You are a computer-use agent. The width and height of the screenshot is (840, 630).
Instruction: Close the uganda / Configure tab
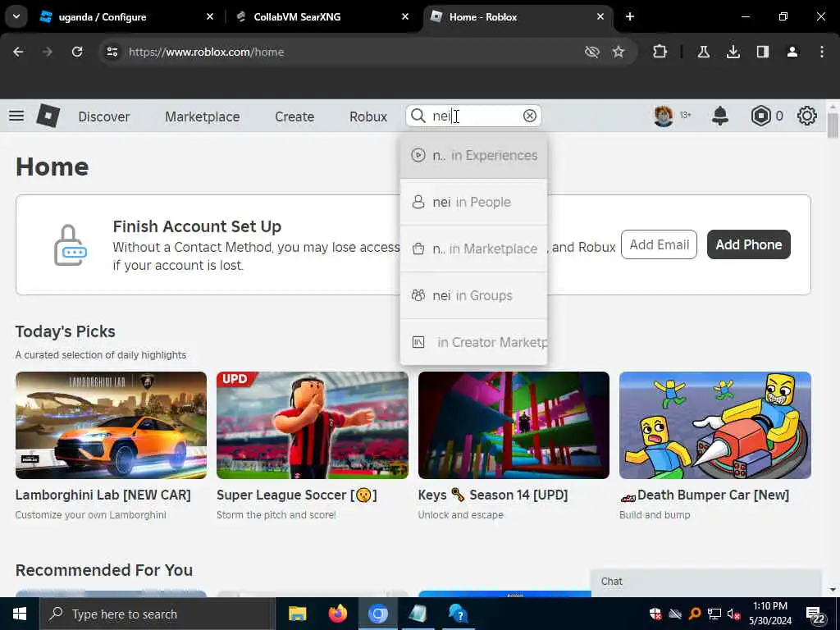pyautogui.click(x=210, y=16)
